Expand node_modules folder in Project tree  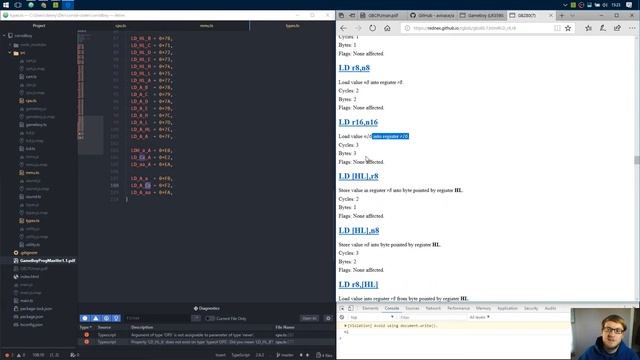coord(11,45)
